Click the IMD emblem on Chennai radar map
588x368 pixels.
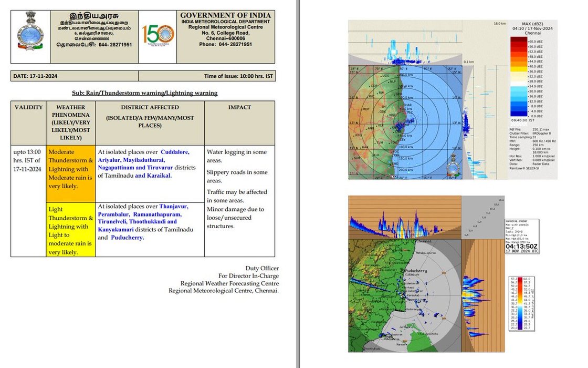(453, 165)
